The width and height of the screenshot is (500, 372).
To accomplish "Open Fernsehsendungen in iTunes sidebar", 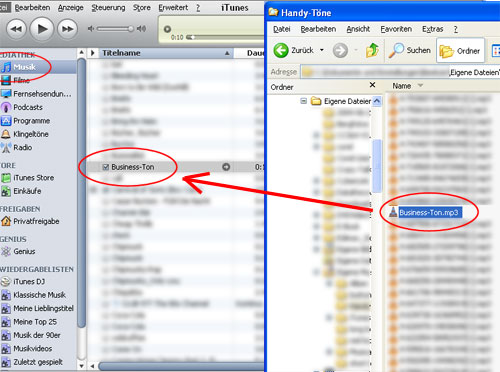I will 37,94.
